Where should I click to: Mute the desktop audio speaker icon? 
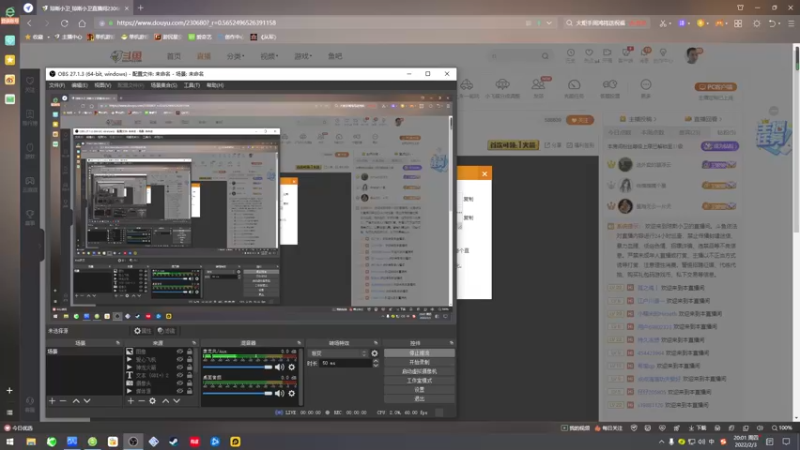280,393
